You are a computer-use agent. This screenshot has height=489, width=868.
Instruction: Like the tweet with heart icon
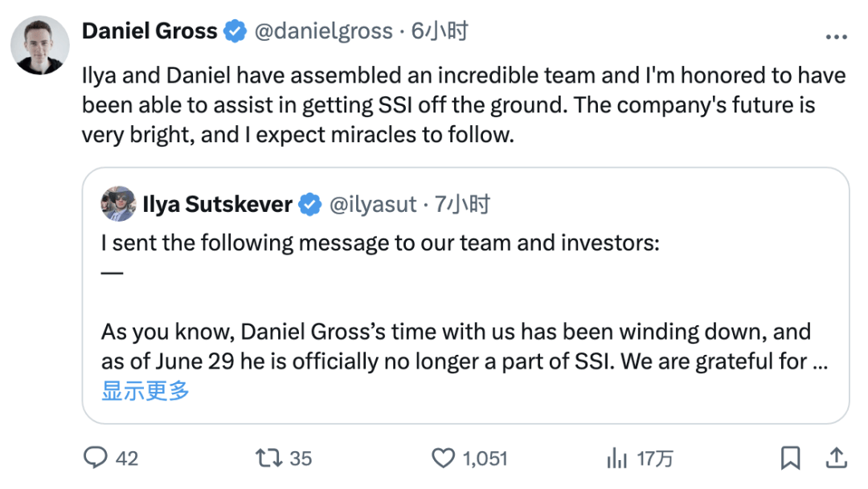(x=443, y=458)
